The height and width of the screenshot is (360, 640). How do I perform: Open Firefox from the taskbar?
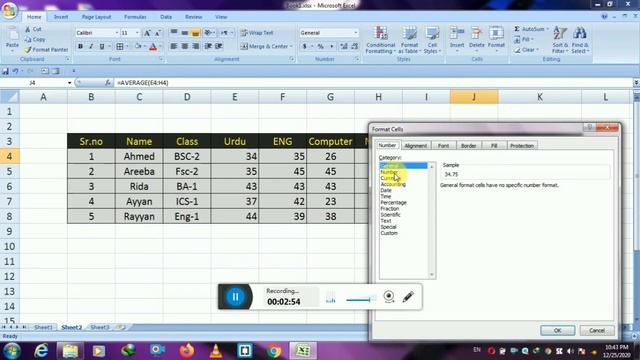tap(187, 351)
